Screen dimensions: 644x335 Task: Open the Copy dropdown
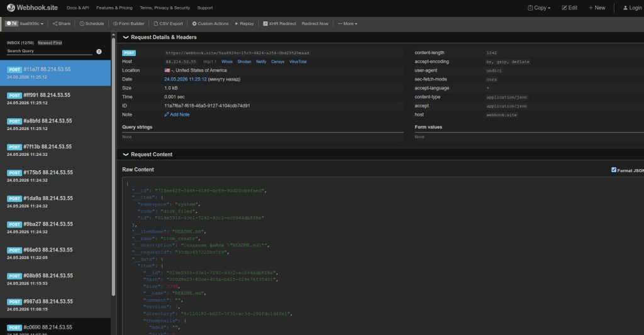[x=539, y=8]
